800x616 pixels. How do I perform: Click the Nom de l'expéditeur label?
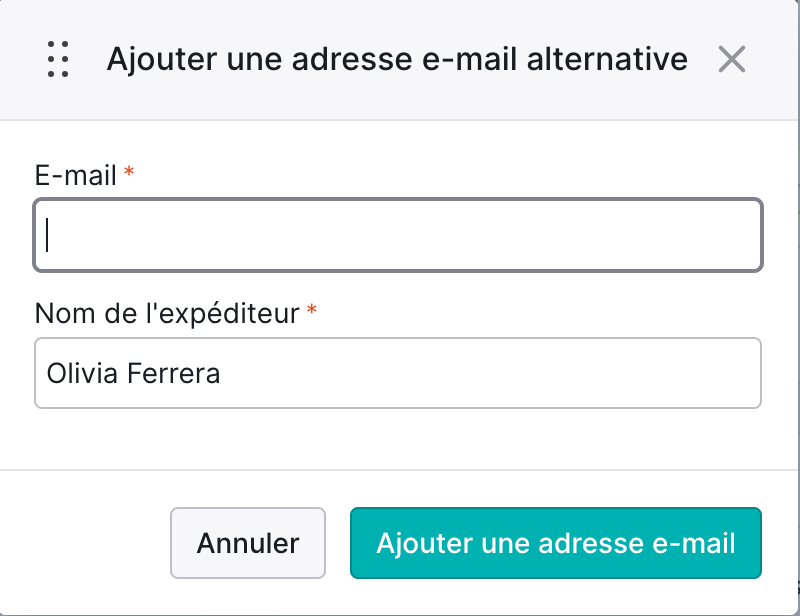[x=167, y=313]
